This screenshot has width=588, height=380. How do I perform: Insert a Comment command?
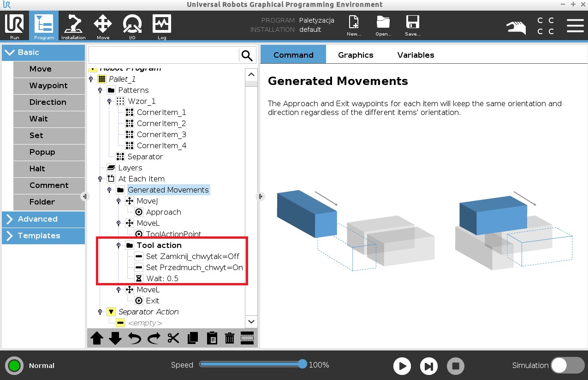pyautogui.click(x=49, y=185)
